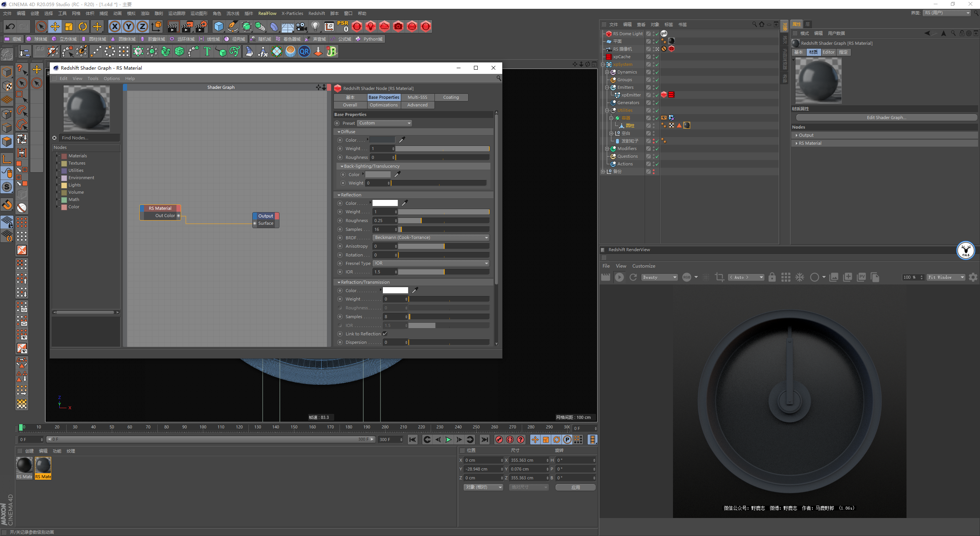Toggle Preset animation circle
The height and width of the screenshot is (536, 980).
tap(337, 123)
